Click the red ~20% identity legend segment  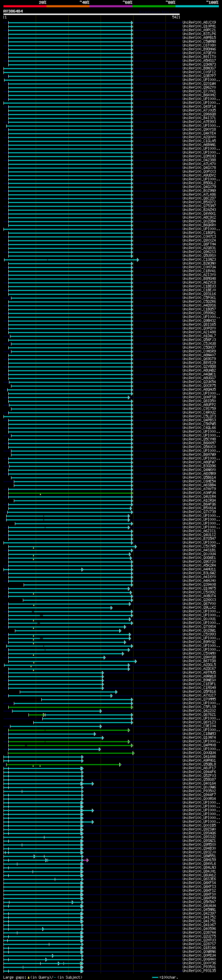pos(25,7)
